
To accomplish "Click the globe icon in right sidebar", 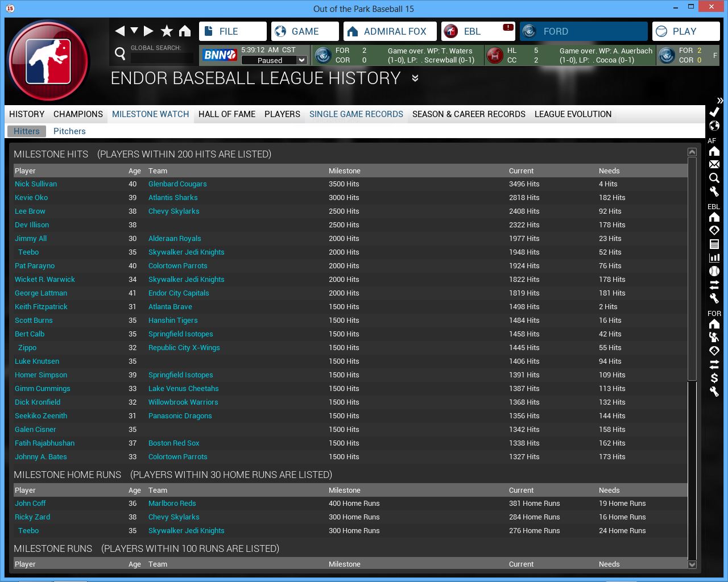I will click(x=714, y=126).
